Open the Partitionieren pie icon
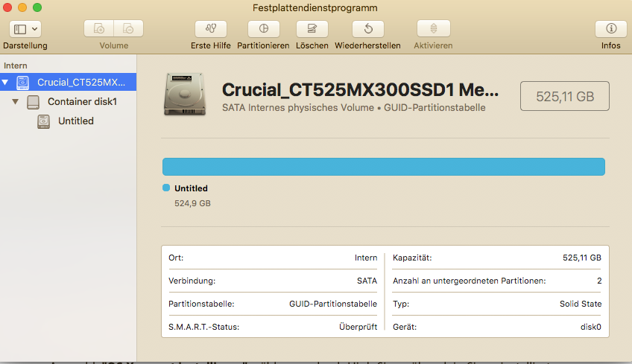This screenshot has width=632, height=364. click(x=264, y=28)
